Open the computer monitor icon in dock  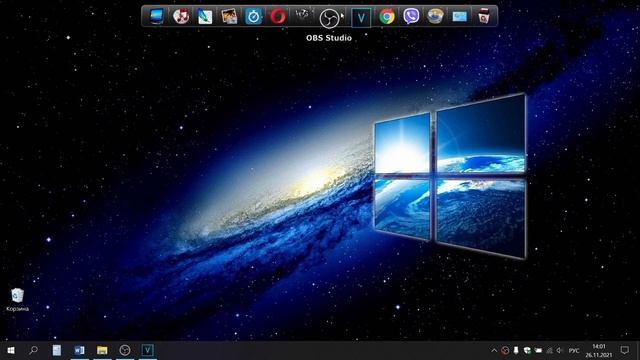coord(156,16)
